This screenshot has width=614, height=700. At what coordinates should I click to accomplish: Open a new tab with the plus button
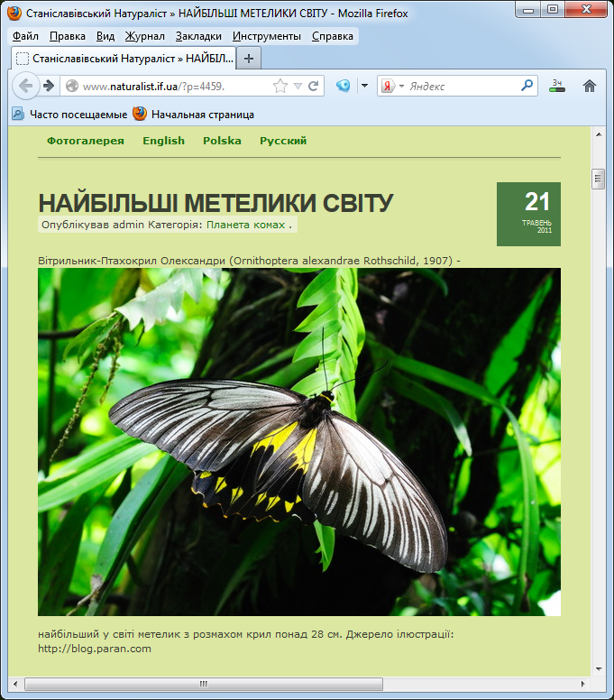(249, 58)
